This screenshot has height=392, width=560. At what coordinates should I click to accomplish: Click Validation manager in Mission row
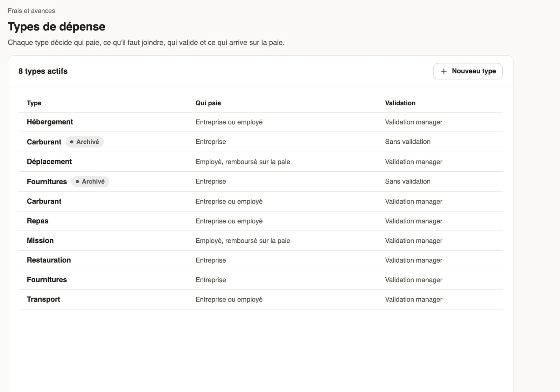pyautogui.click(x=414, y=241)
